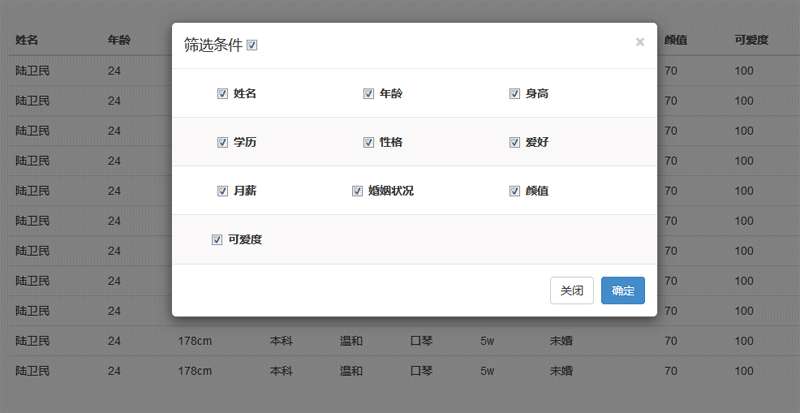Screen dimensions: 800x413
Task: Disable the 颜值 filter checkbox
Action: click(x=515, y=191)
